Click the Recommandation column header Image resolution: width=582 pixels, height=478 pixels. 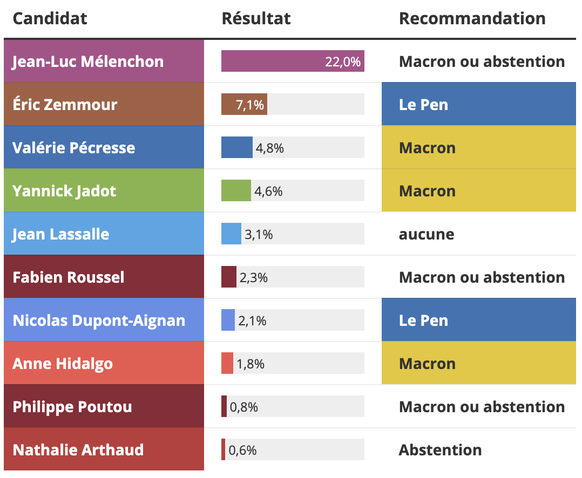point(472,19)
